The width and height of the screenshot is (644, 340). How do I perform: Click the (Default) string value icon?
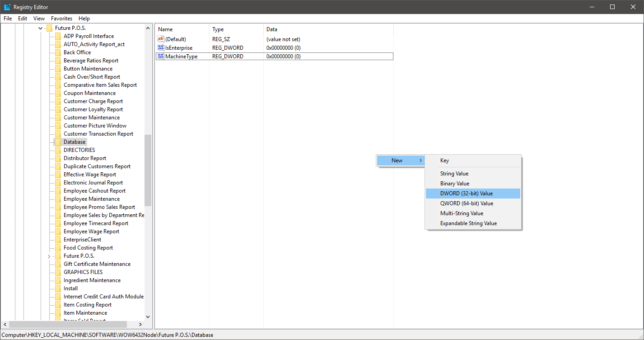point(161,39)
